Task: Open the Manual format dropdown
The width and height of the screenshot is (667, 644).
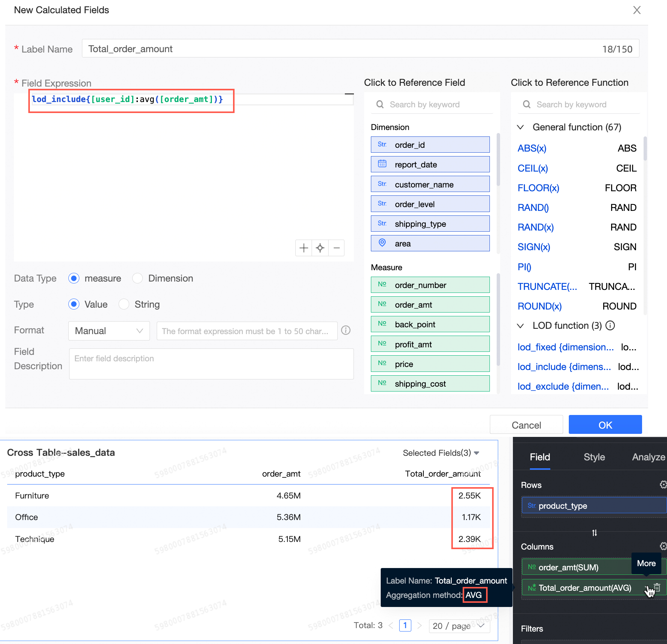Action: [x=109, y=331]
